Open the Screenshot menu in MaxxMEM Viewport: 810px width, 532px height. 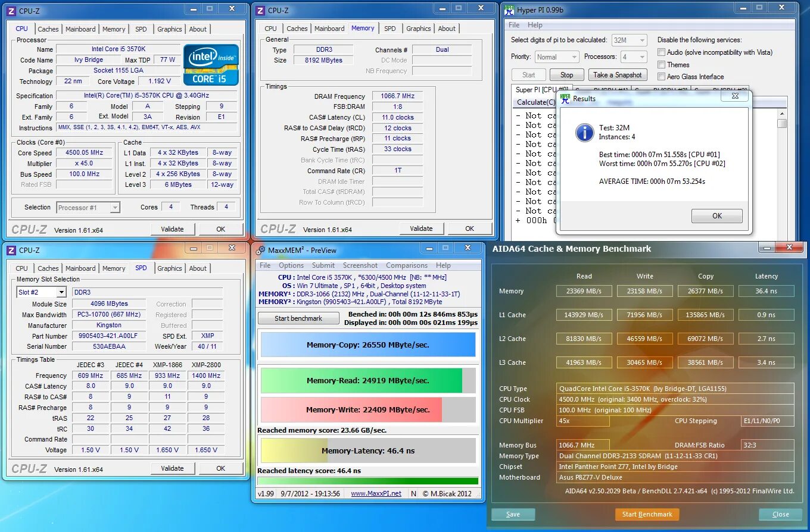click(x=360, y=265)
